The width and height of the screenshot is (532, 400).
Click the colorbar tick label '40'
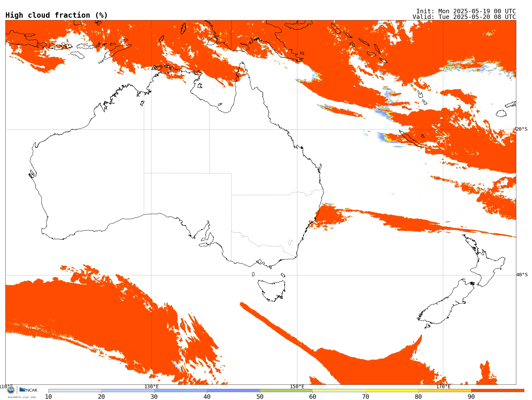click(207, 397)
